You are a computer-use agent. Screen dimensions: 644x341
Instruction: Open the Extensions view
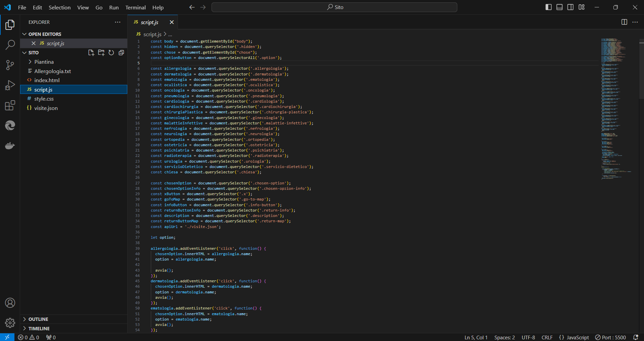10,105
